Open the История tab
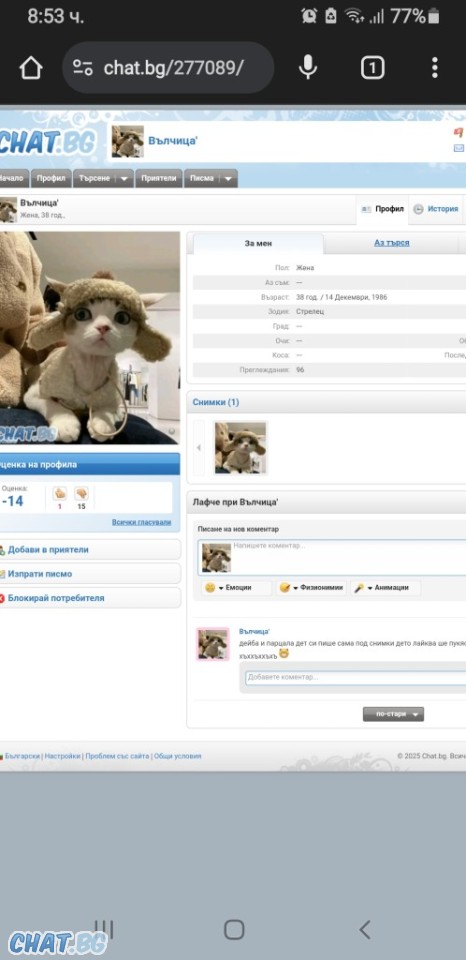Viewport: 466px width, 960px height. tap(437, 209)
